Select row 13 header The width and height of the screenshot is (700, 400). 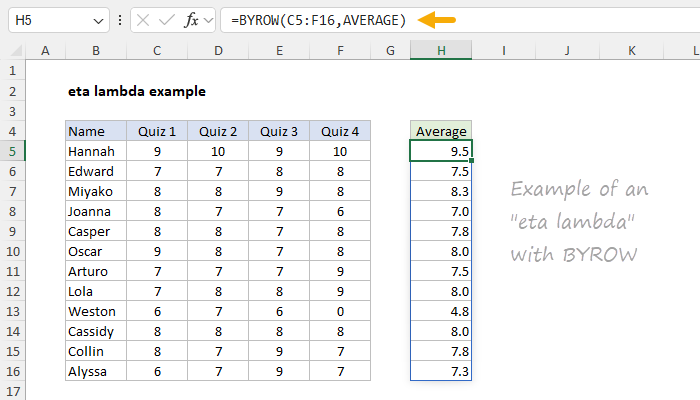click(14, 311)
